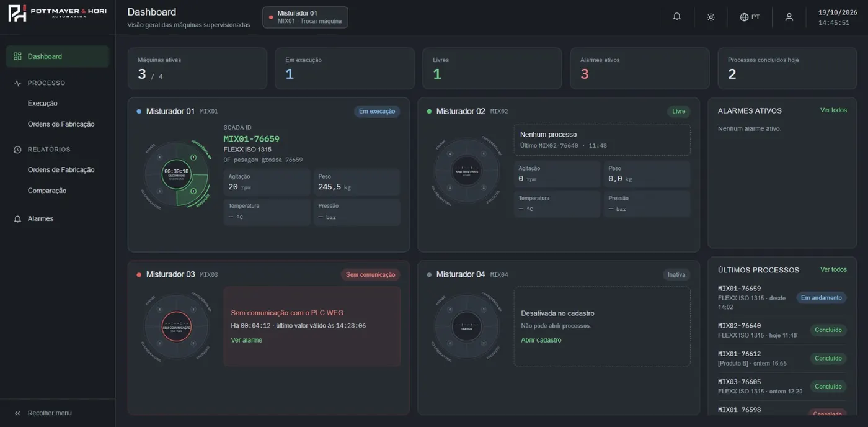
Task: View all active alarms via Ver todos
Action: click(x=833, y=110)
